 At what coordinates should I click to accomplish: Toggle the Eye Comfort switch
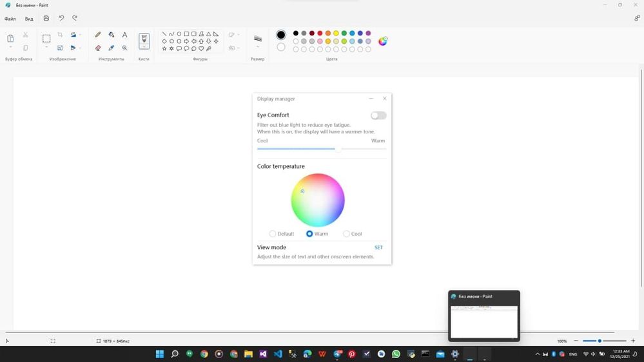(378, 116)
